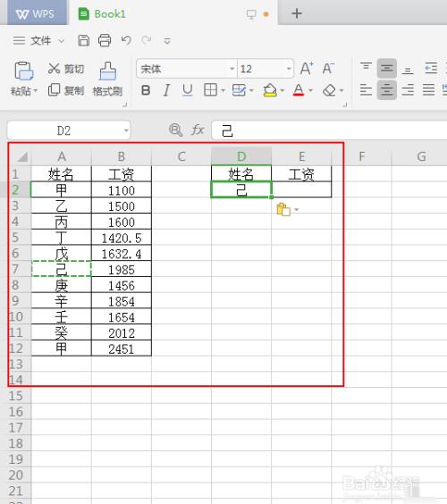This screenshot has height=504, width=447.
Task: Click the font group dialog launcher
Action: (x=345, y=105)
